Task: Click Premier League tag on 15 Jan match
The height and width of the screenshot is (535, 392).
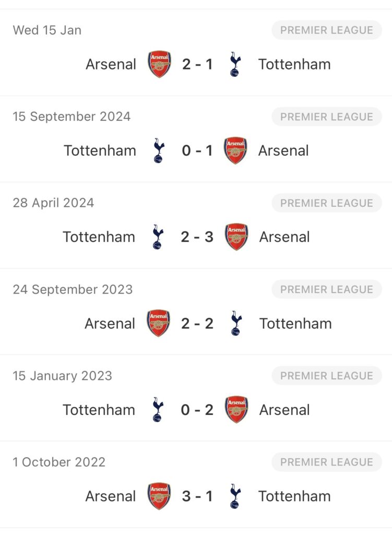Action: tap(326, 30)
